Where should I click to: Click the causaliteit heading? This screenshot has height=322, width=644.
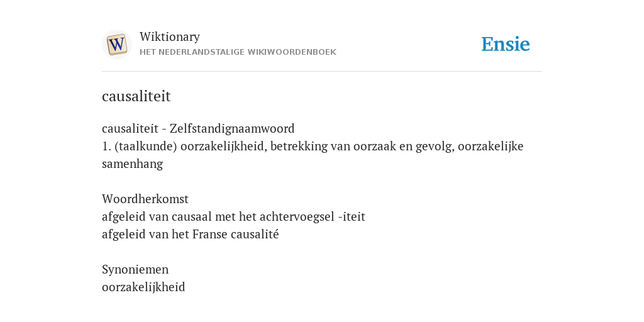pos(136,96)
